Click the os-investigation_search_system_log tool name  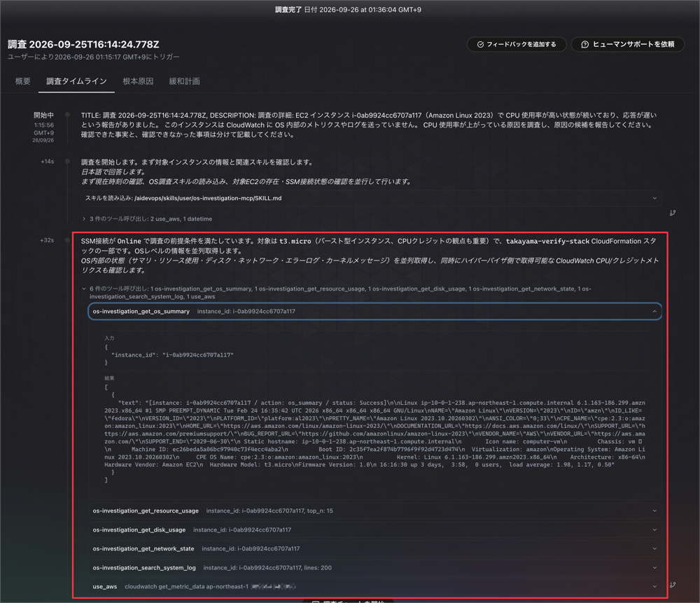[x=144, y=568]
